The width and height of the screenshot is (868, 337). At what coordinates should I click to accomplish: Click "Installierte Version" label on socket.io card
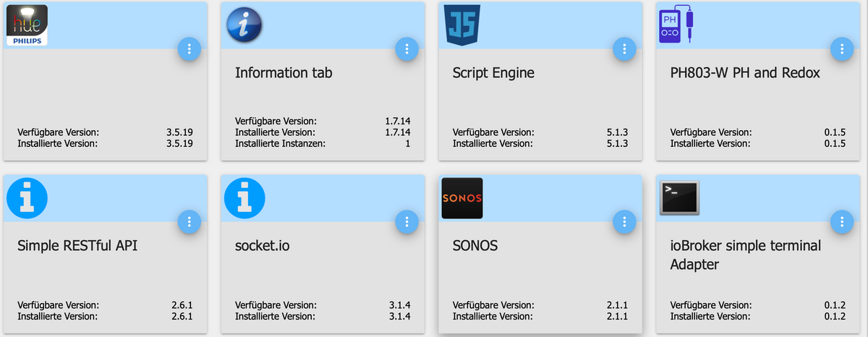coord(275,316)
